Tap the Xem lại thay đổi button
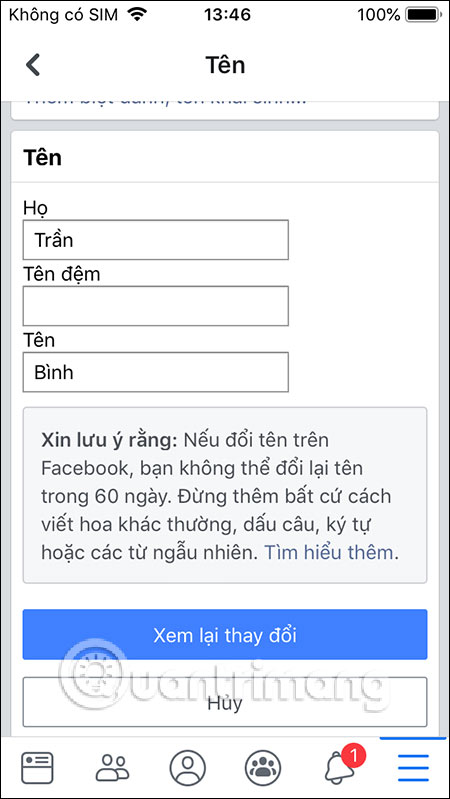Screen dimensions: 450x799 225,634
